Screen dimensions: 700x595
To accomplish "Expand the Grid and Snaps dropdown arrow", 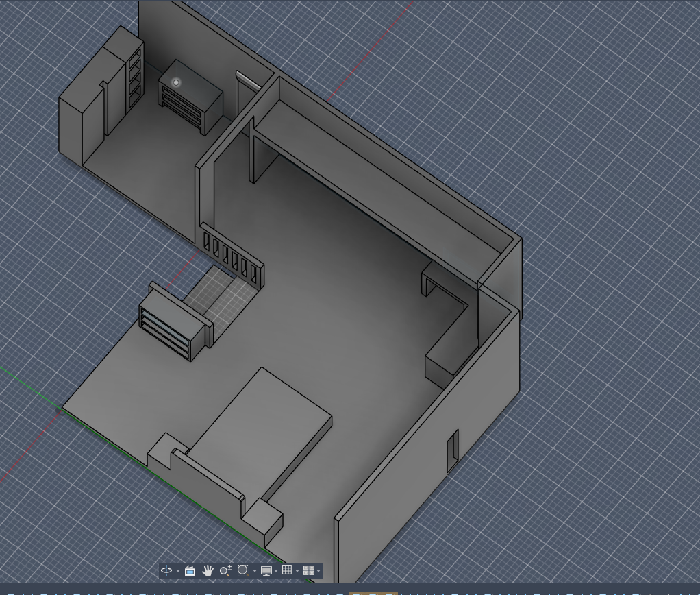I will coord(297,571).
